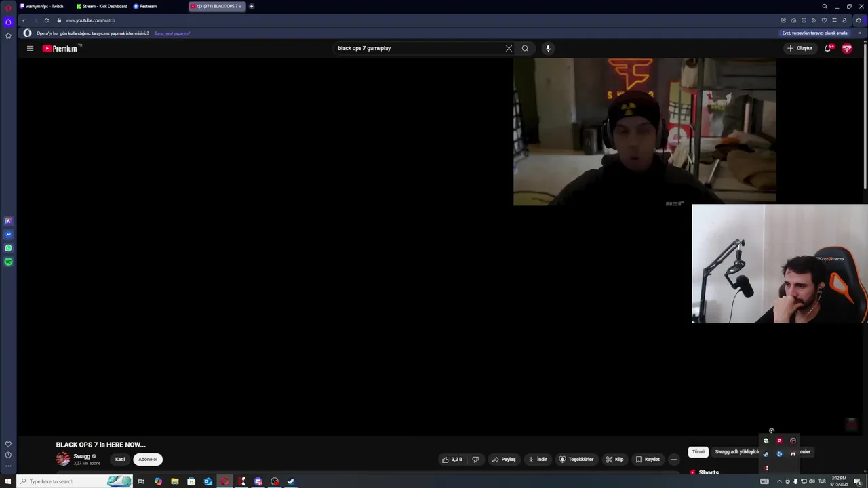
Task: Click Abone ol subscribe button
Action: 148,460
